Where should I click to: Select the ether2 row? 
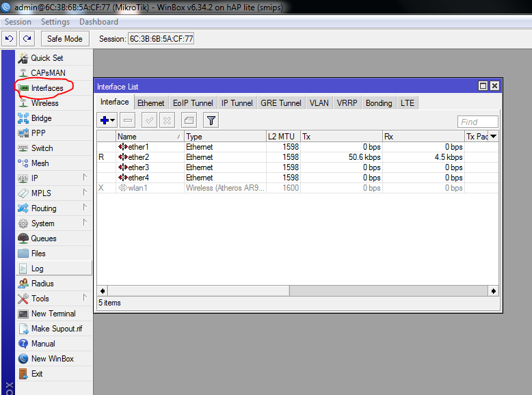(x=297, y=157)
